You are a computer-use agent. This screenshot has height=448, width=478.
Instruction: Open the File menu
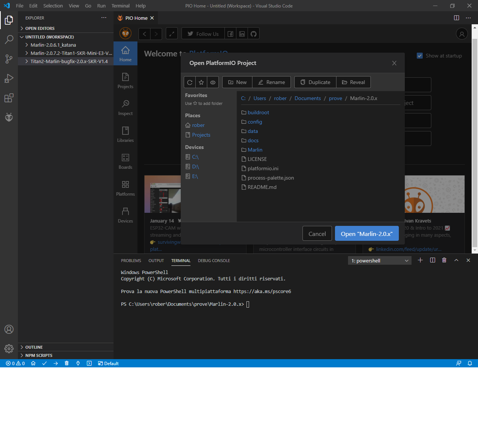pos(20,6)
